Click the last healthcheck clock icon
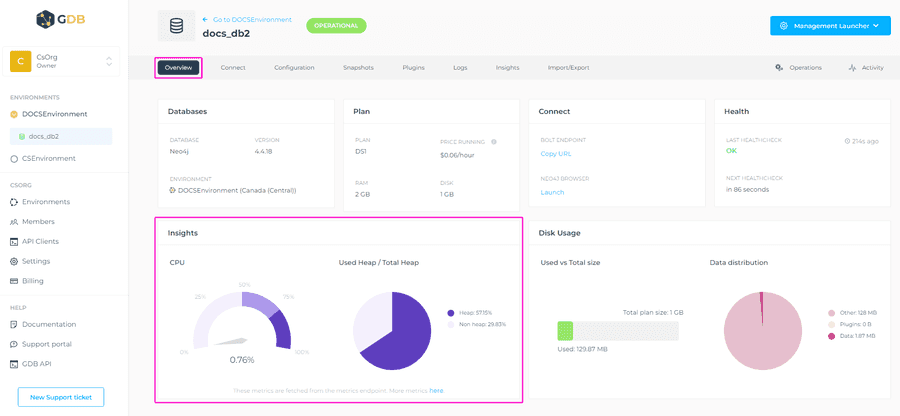This screenshot has width=900, height=416. [x=847, y=141]
